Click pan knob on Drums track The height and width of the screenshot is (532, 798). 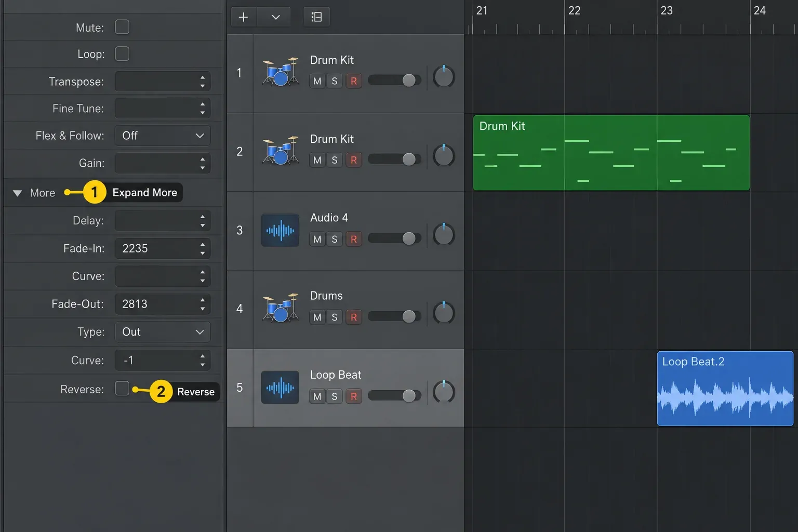point(444,313)
